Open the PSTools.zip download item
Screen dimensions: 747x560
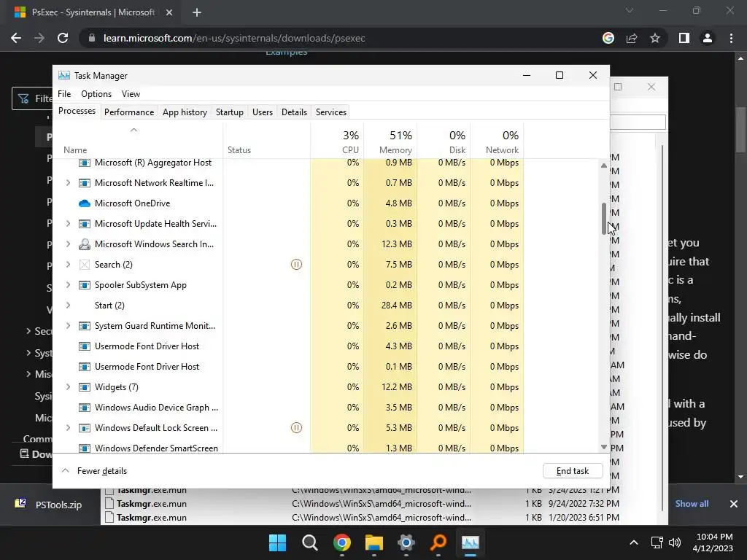coord(49,505)
